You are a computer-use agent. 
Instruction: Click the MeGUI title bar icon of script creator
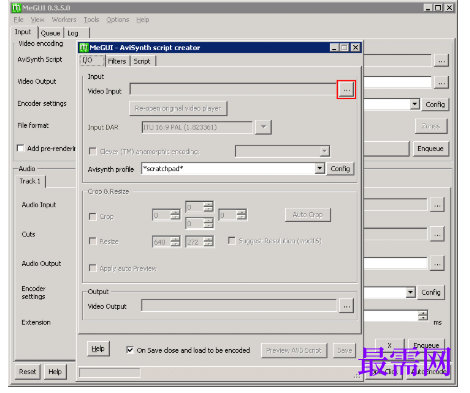point(84,48)
